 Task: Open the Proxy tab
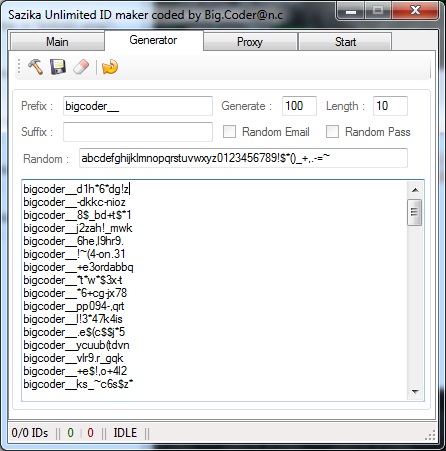250,42
